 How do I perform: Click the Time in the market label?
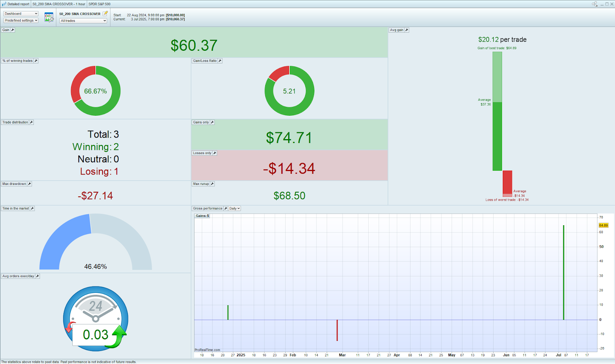point(16,208)
